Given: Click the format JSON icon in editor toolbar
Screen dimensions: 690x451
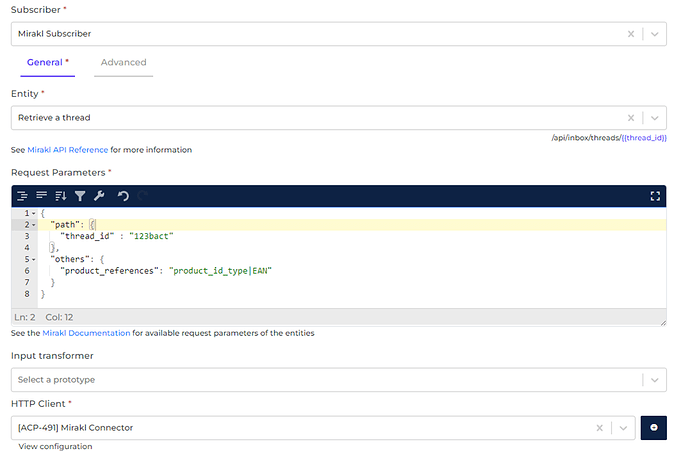Looking at the screenshot, I should coord(22,196).
